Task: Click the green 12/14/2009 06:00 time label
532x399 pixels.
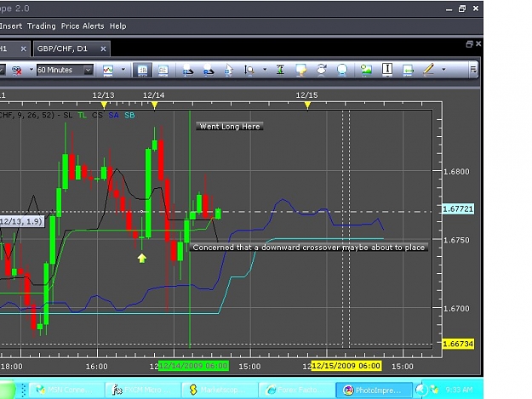Action: click(194, 366)
